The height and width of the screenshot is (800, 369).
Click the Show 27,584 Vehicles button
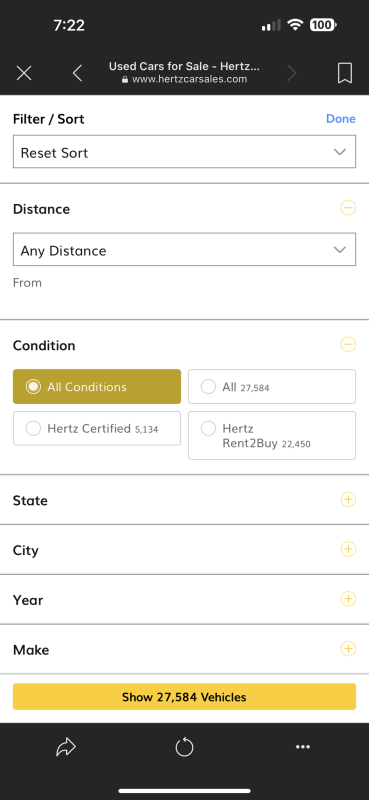tap(184, 696)
